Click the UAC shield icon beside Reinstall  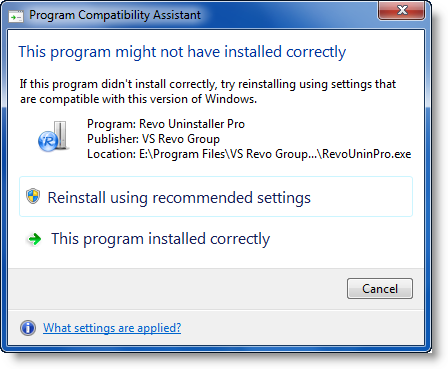point(33,196)
